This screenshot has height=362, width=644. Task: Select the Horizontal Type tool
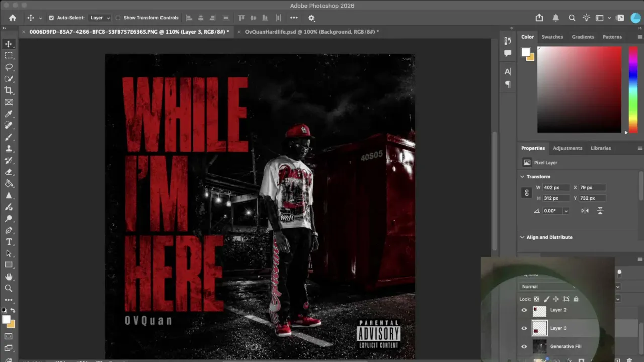(x=9, y=242)
